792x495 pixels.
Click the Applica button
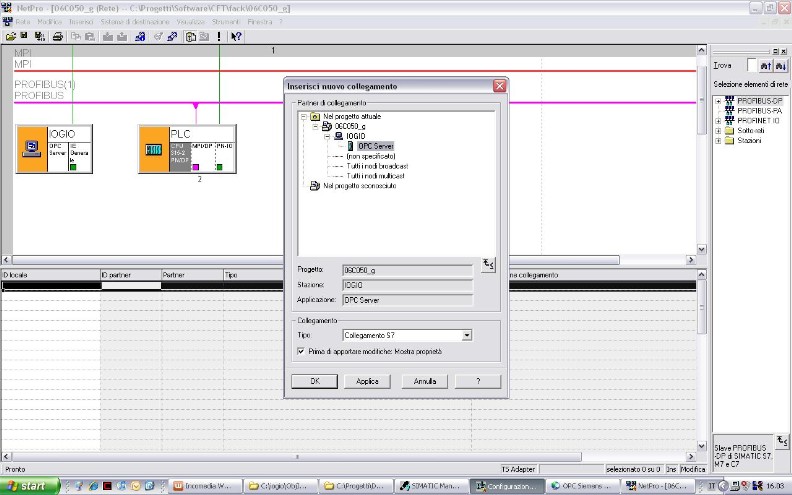367,381
